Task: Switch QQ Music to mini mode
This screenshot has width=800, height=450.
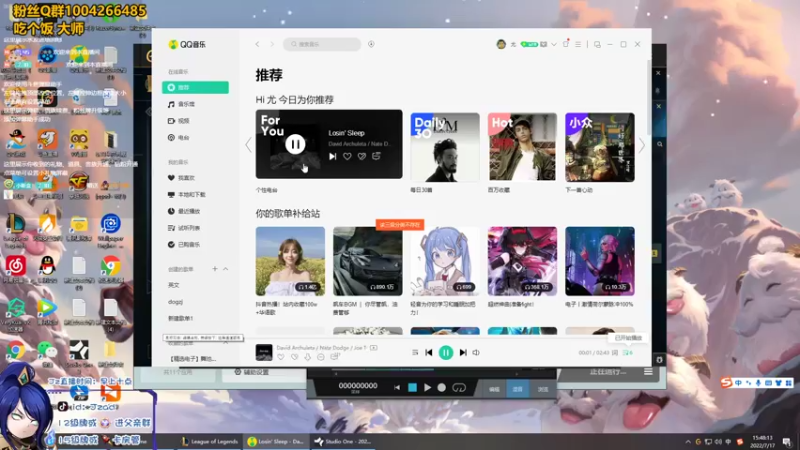Action: tap(597, 44)
